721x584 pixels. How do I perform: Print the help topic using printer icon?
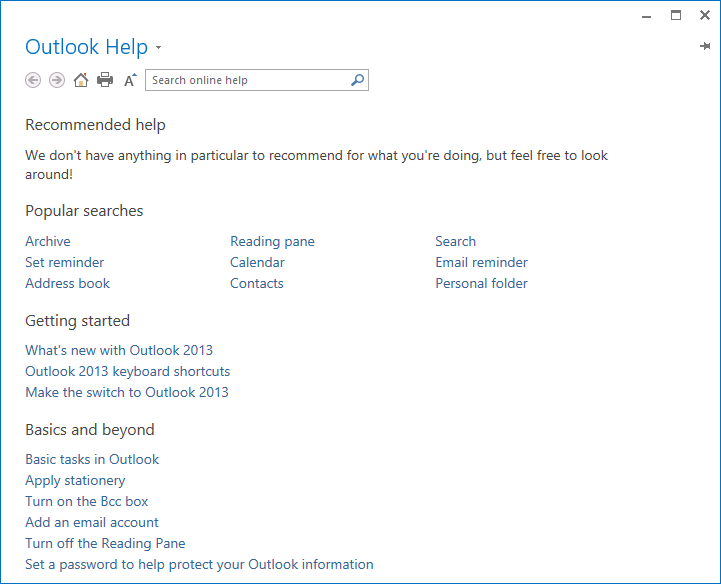105,80
